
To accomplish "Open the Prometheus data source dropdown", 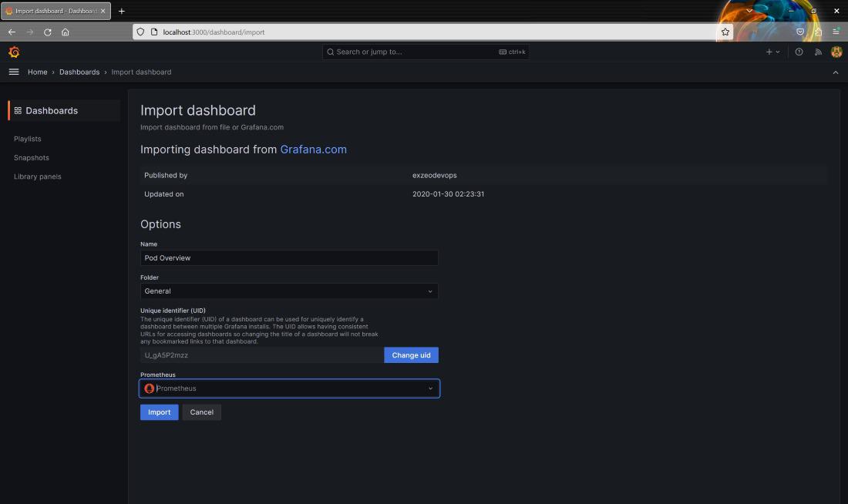I will [289, 388].
